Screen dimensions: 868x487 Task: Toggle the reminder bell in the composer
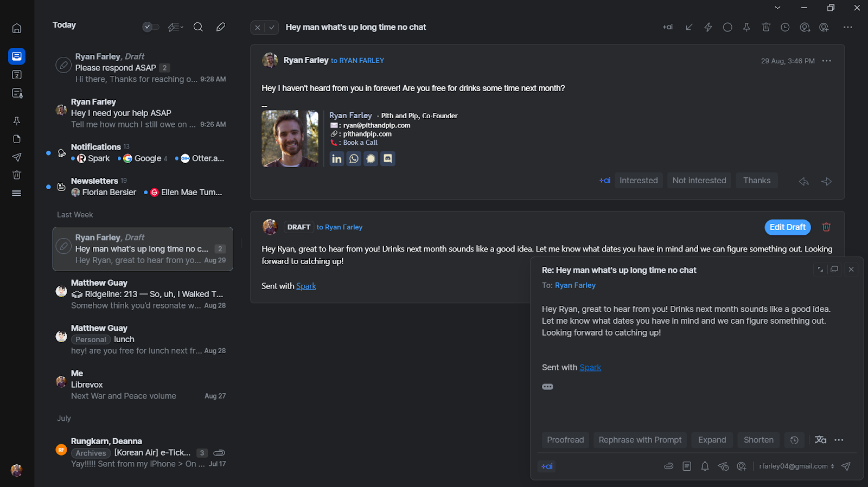tap(705, 466)
